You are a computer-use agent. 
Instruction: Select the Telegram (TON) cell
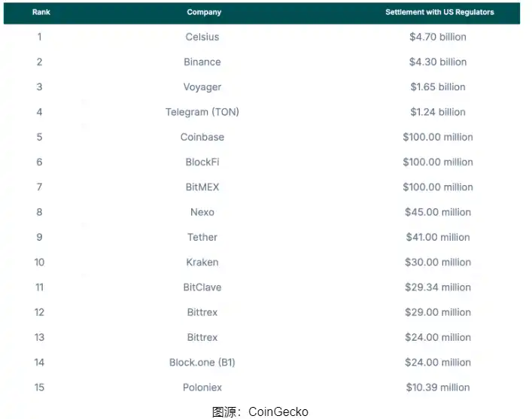pyautogui.click(x=202, y=112)
